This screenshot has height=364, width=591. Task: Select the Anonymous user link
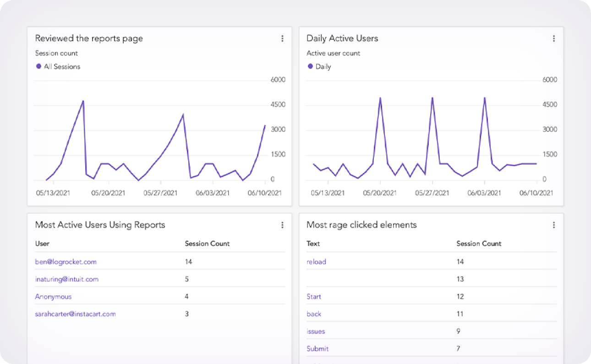pyautogui.click(x=53, y=297)
